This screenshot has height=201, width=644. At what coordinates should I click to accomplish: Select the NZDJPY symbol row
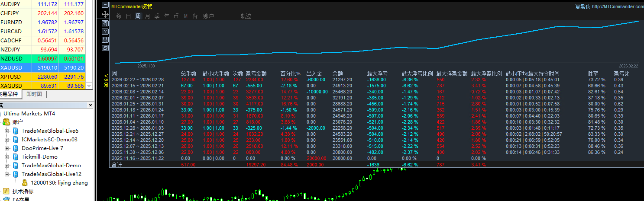click(43, 49)
